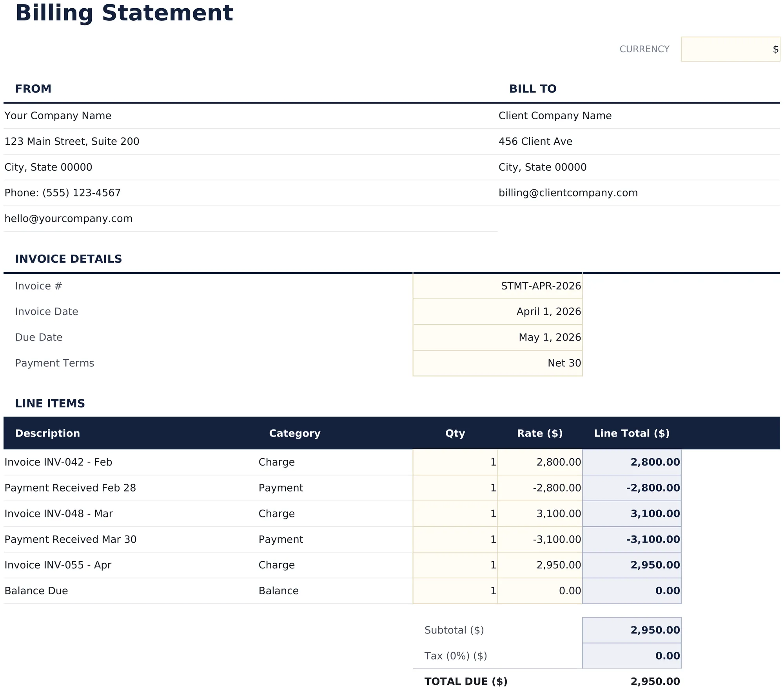Click the Charge category for INV-055 - Apr
This screenshot has height=690, width=784.
tap(335, 565)
